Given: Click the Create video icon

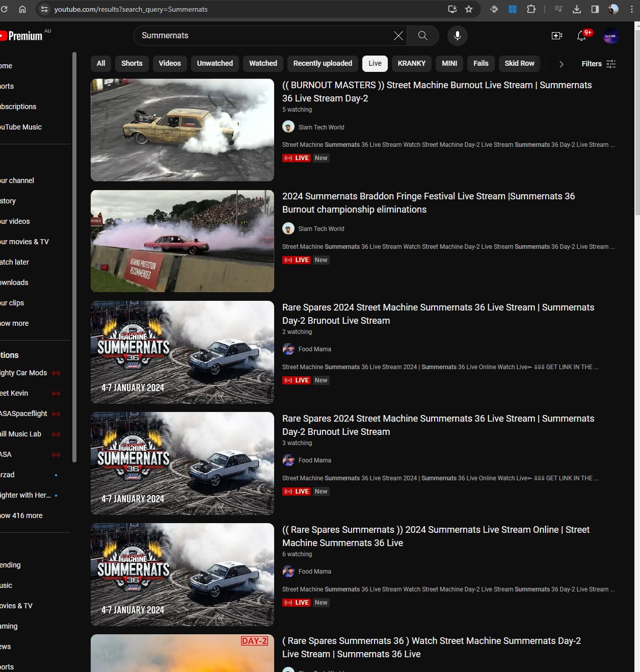Looking at the screenshot, I should click(557, 36).
